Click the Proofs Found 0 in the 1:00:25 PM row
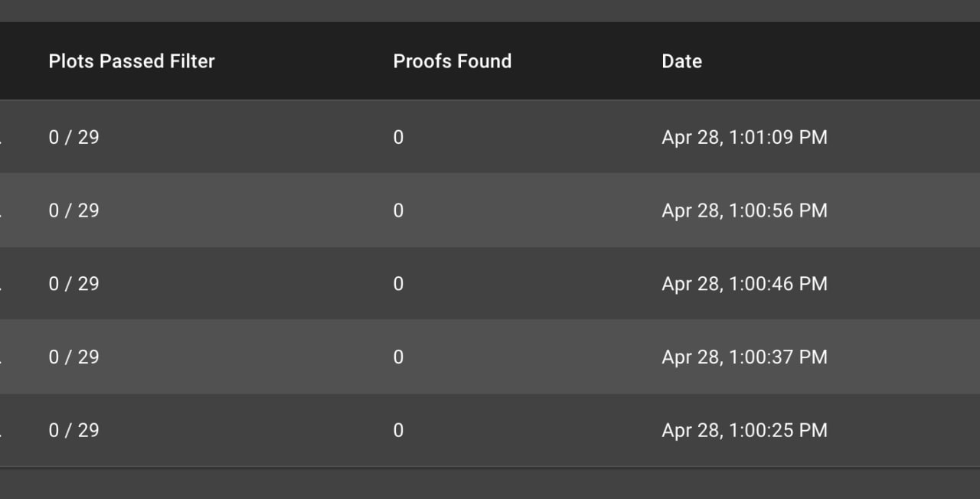980x499 pixels. pyautogui.click(x=398, y=430)
